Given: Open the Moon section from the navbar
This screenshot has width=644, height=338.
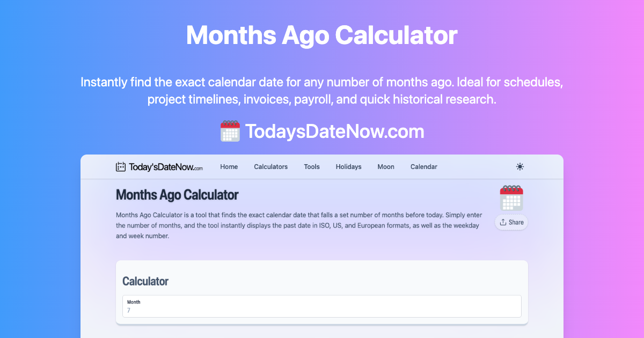Looking at the screenshot, I should (385, 166).
